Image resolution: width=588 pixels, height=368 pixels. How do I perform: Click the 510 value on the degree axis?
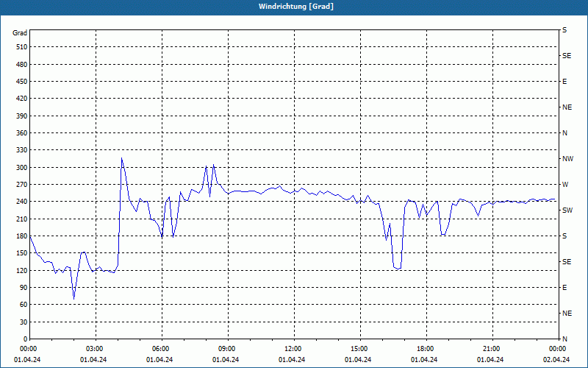tap(22, 47)
